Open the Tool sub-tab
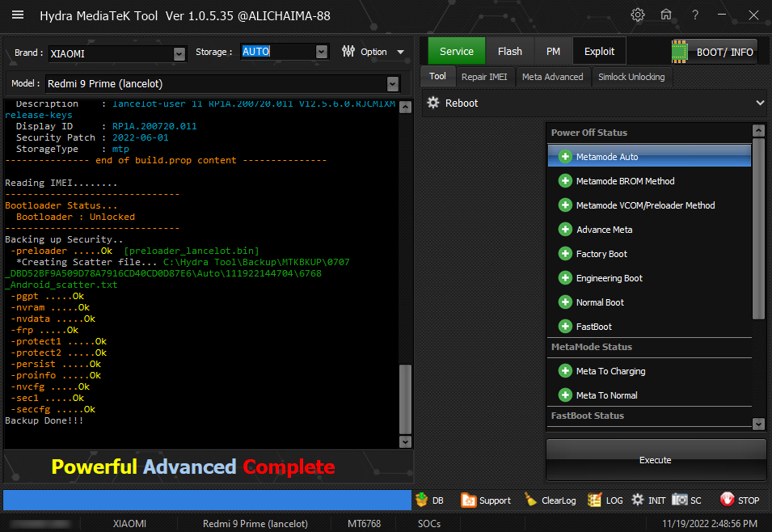The height and width of the screenshot is (532, 772). (437, 76)
